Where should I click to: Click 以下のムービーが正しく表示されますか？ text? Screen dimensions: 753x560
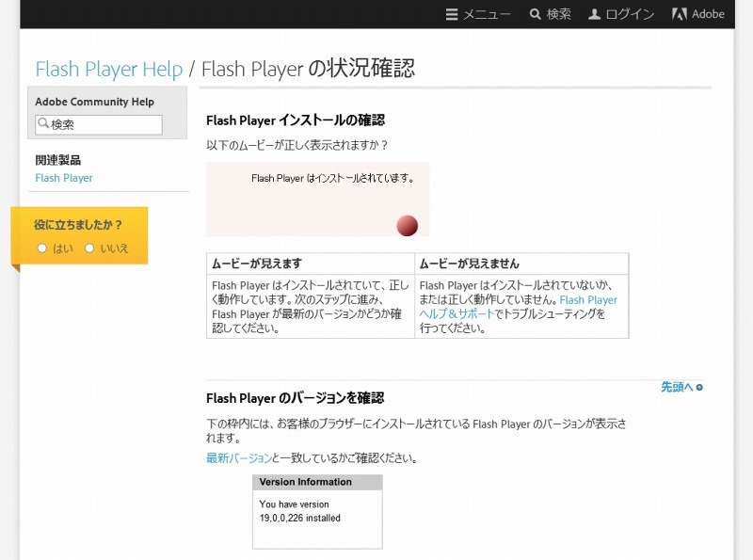point(296,145)
